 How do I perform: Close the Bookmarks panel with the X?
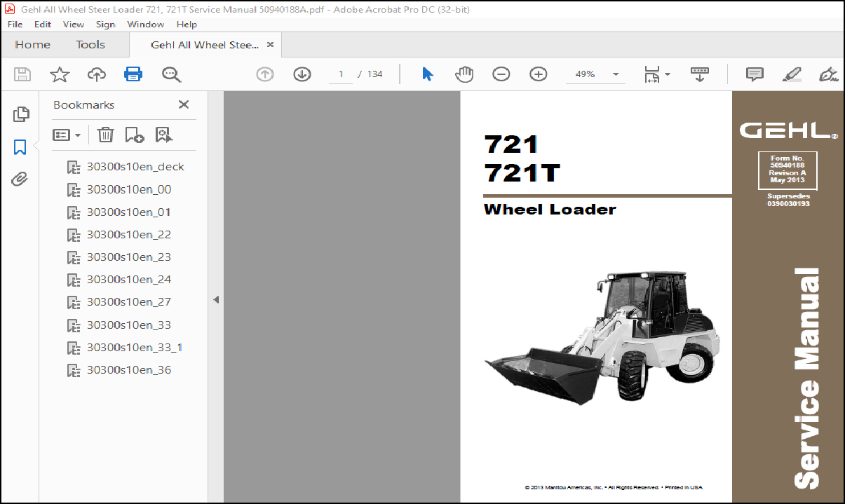[x=184, y=104]
